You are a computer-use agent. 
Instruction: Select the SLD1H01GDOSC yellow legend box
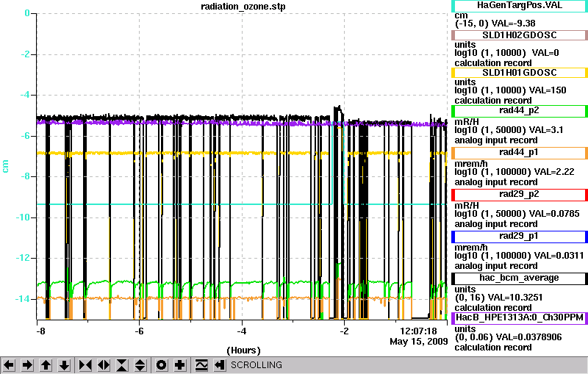point(520,72)
